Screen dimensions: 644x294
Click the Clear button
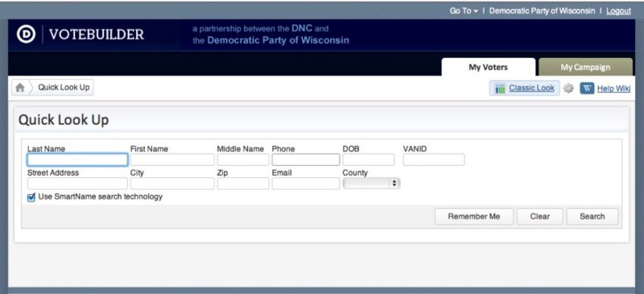(539, 217)
